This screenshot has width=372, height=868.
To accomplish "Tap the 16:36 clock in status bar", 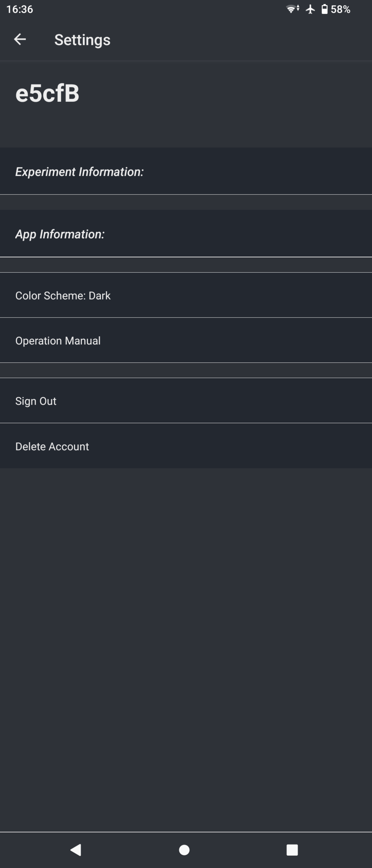I will (x=19, y=9).
